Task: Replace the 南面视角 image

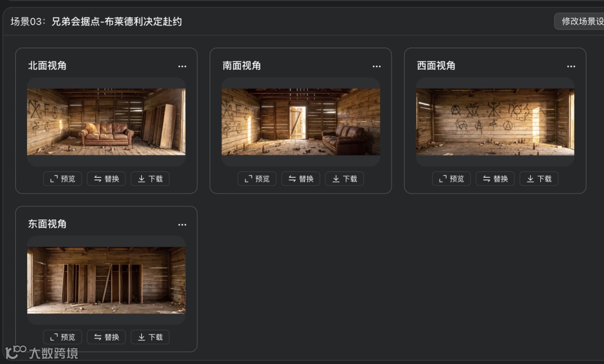Action: (x=301, y=179)
